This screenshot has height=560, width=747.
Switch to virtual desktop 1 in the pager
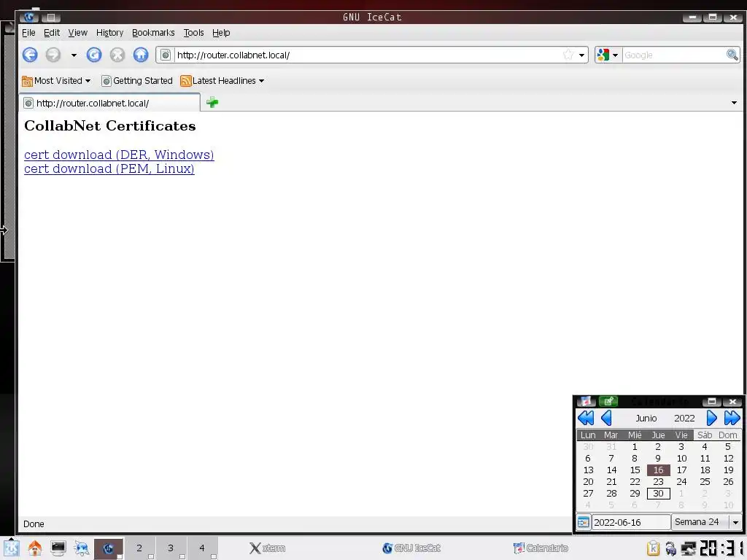pos(109,548)
